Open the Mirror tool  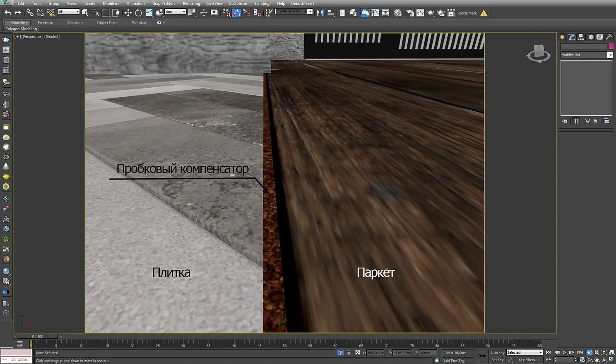[x=320, y=13]
